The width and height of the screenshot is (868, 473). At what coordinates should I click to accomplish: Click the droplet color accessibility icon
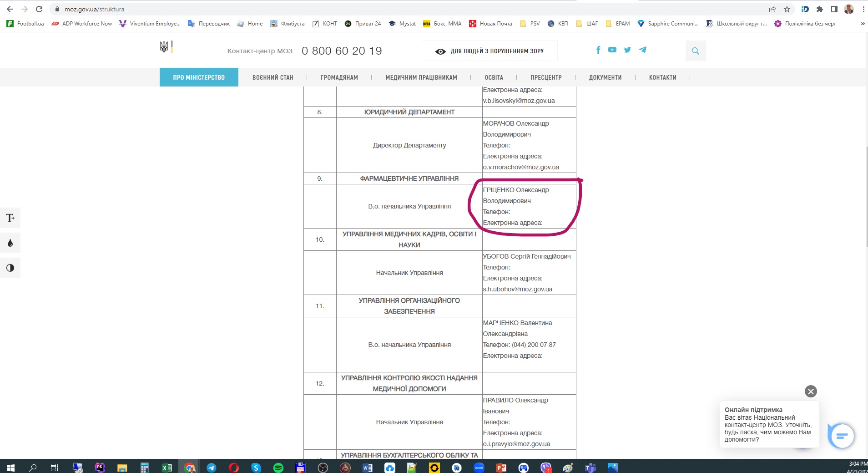10,243
